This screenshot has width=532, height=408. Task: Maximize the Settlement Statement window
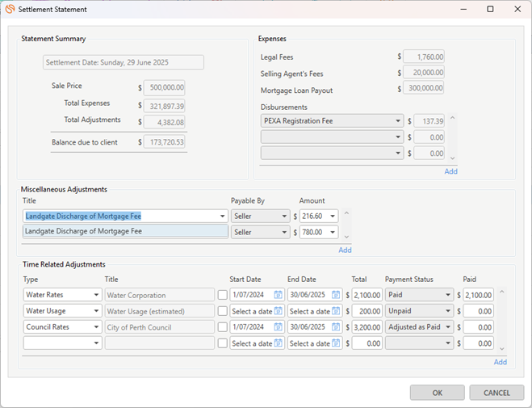(x=490, y=9)
